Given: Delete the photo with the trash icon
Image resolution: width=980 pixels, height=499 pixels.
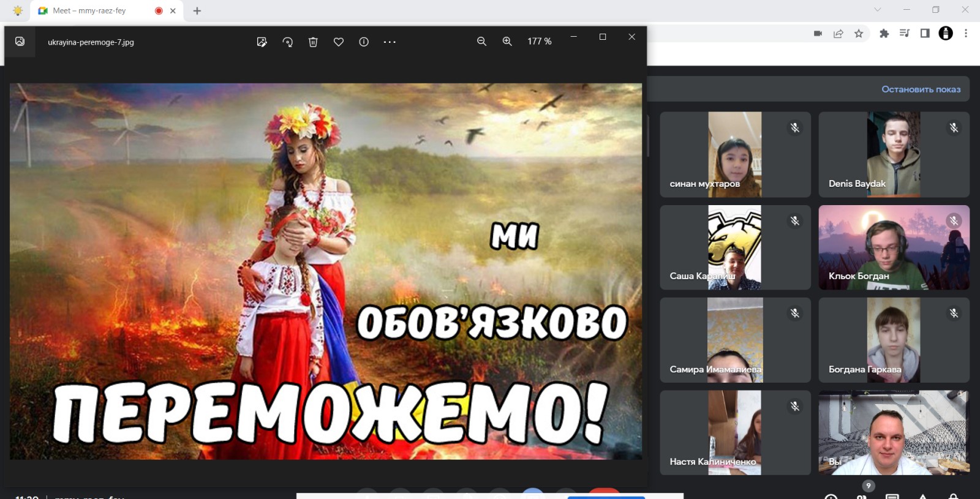Looking at the screenshot, I should [x=313, y=42].
